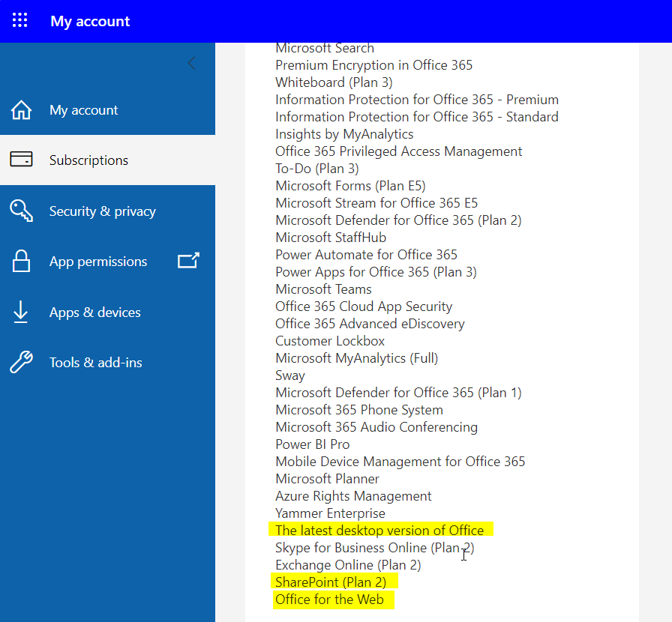The height and width of the screenshot is (622, 672).
Task: Click 'Office 365 Privileged Access Management'
Action: click(x=398, y=151)
